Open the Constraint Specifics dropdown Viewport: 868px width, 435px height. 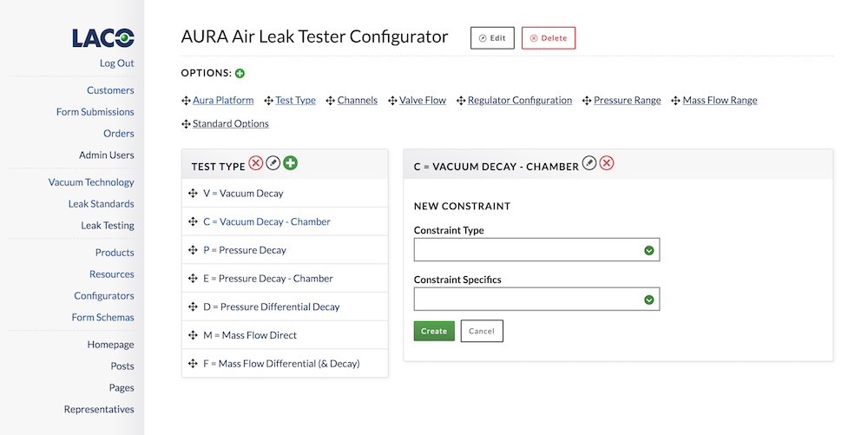pos(536,300)
